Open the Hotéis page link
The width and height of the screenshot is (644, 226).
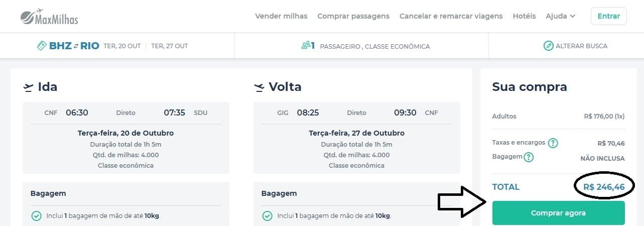(x=524, y=16)
